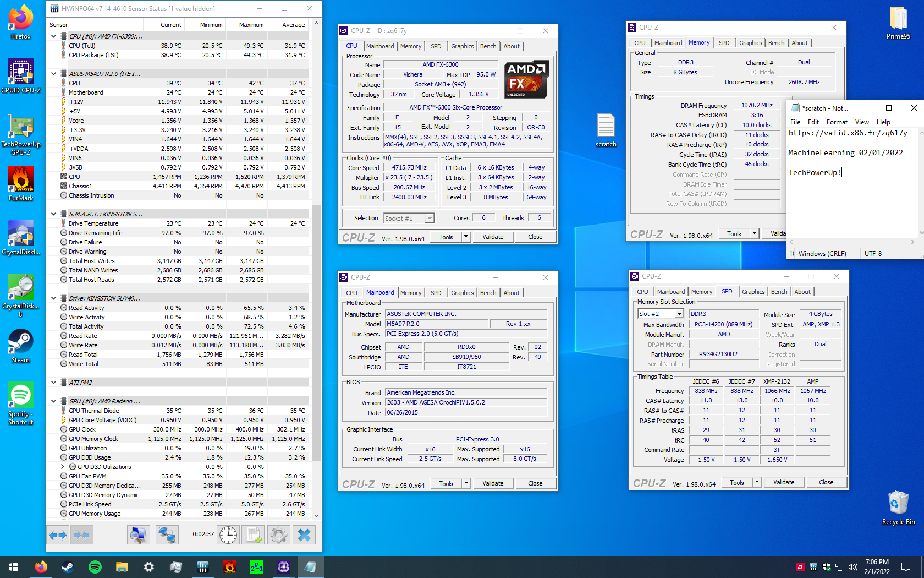The width and height of the screenshot is (924, 578).
Task: Click the collapse columns arrows icon in HWiNFO
Action: [81, 535]
